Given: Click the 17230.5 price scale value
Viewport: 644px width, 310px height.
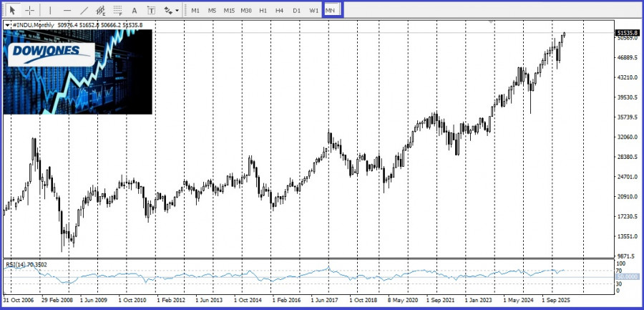Looking at the screenshot, I should tap(628, 216).
